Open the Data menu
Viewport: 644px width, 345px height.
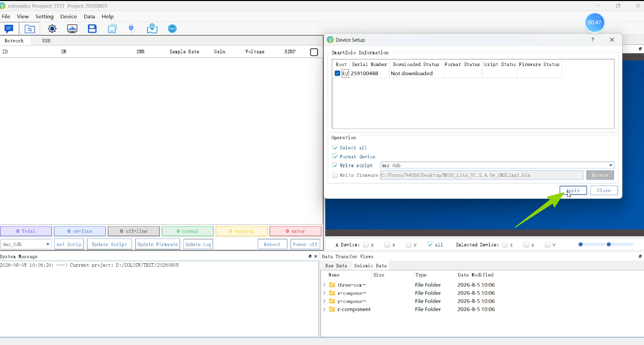90,16
